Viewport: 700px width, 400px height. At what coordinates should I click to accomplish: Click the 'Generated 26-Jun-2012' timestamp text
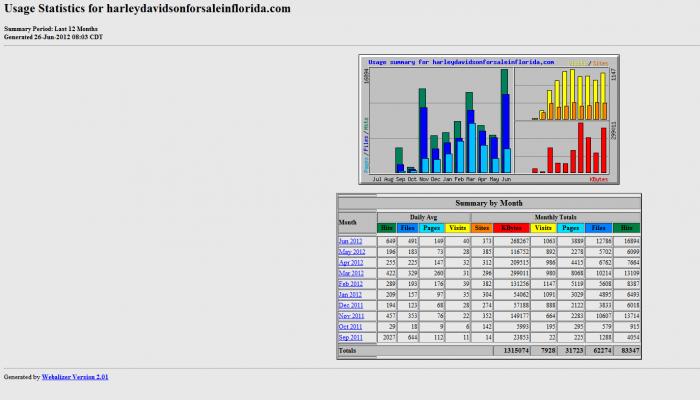pos(54,37)
